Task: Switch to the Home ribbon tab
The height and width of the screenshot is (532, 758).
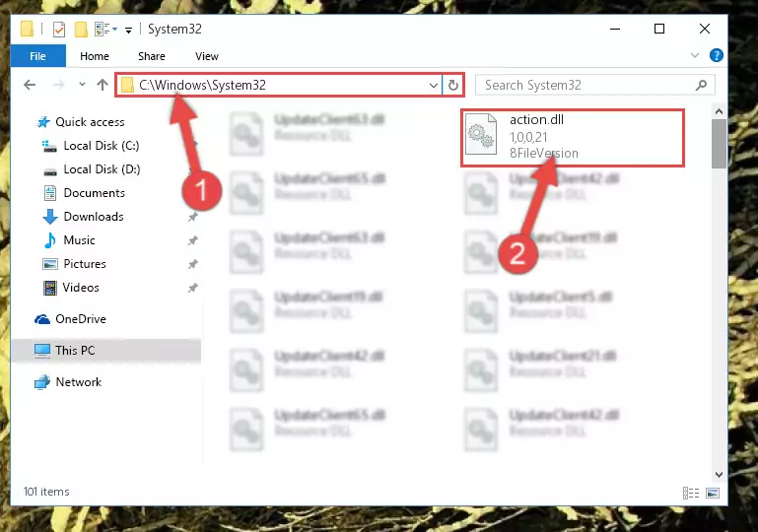Action: pyautogui.click(x=95, y=56)
